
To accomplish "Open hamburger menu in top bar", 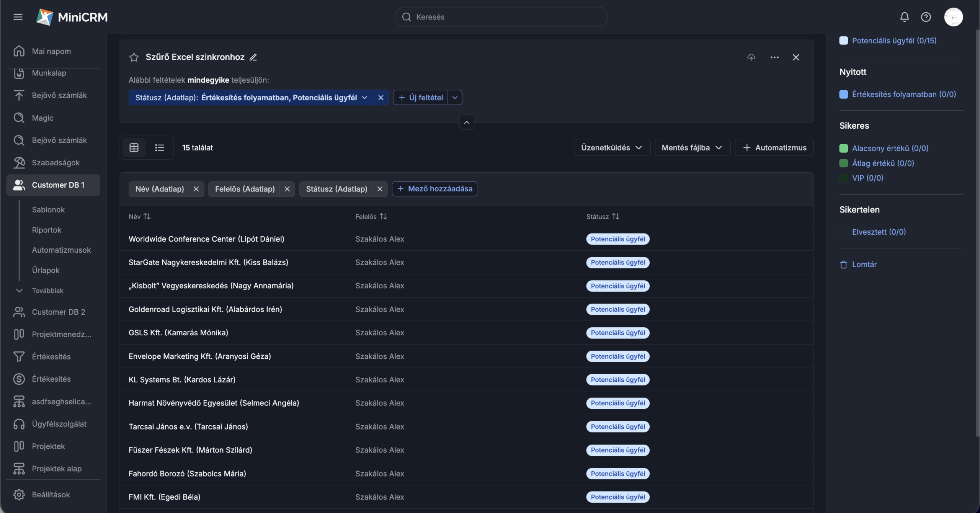I will 18,17.
